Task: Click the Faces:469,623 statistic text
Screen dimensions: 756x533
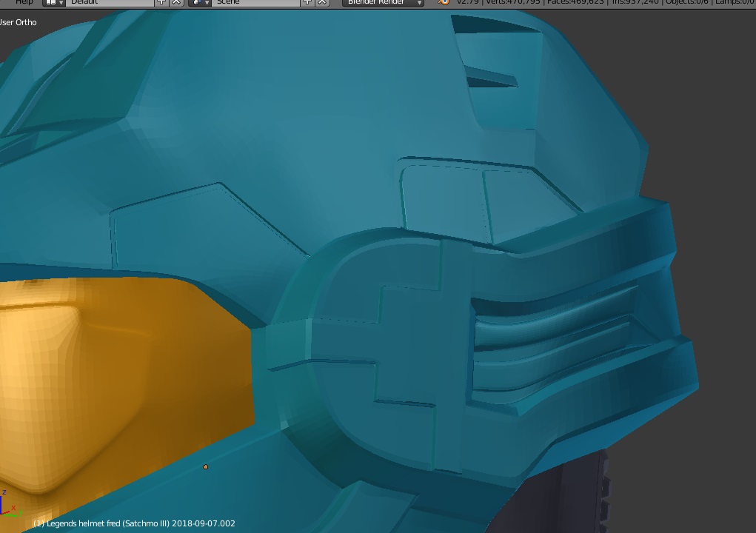Action: click(x=575, y=2)
